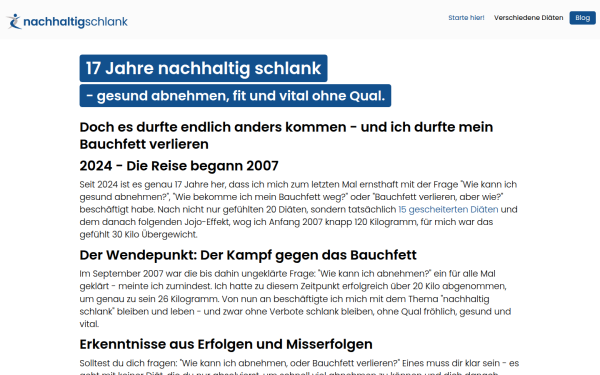Click paragraph starting 'Im September 2007 war'
The image size is (600, 375).
295,298
